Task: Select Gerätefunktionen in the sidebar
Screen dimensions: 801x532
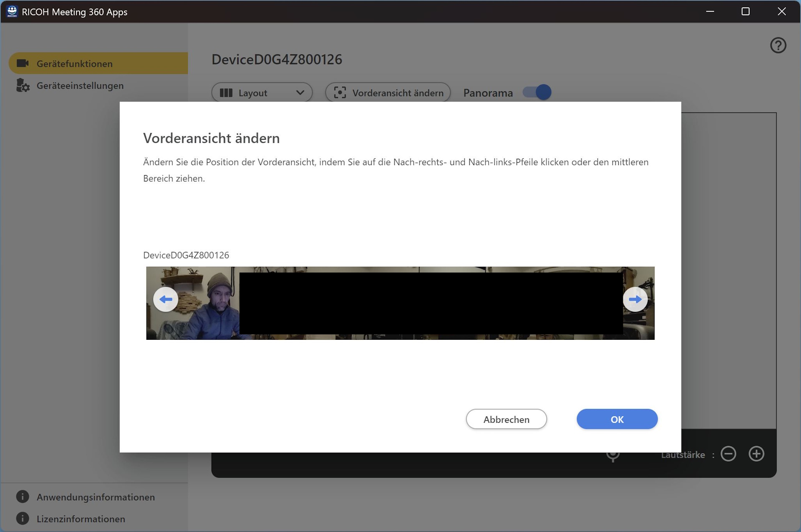Action: pyautogui.click(x=75, y=63)
